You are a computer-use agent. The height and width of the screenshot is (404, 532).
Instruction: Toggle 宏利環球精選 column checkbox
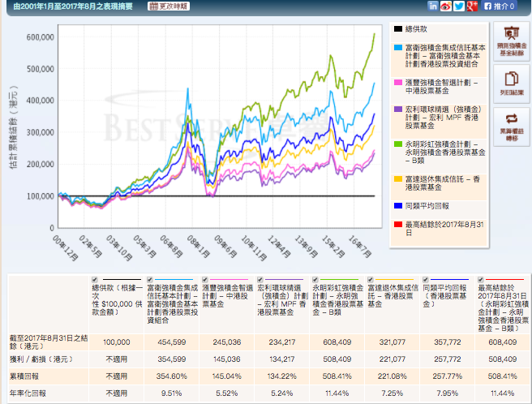[260, 280]
